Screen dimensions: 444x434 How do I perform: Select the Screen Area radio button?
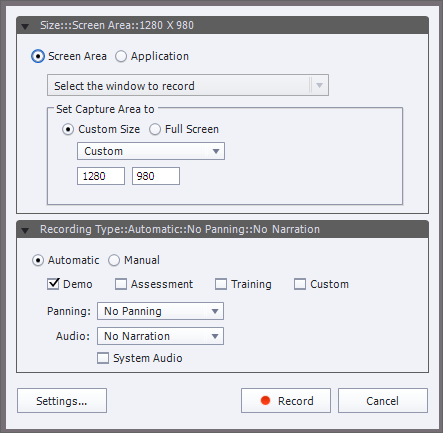coord(38,56)
